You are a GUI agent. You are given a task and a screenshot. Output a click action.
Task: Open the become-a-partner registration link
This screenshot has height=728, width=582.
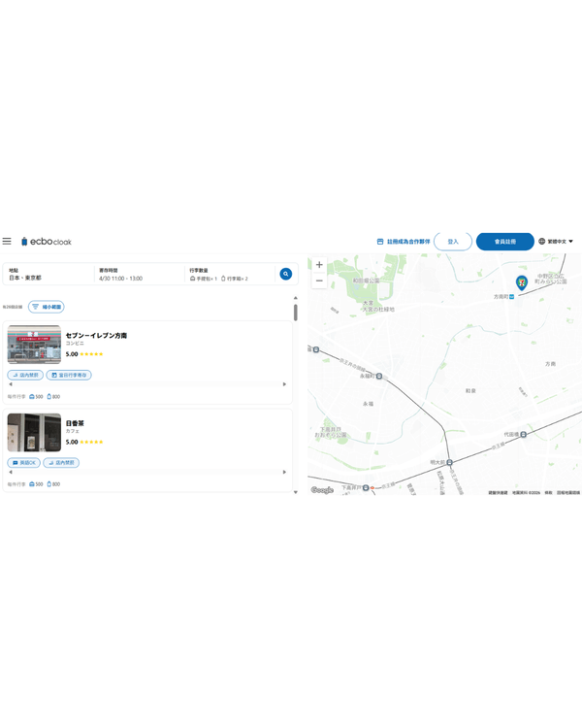click(404, 242)
